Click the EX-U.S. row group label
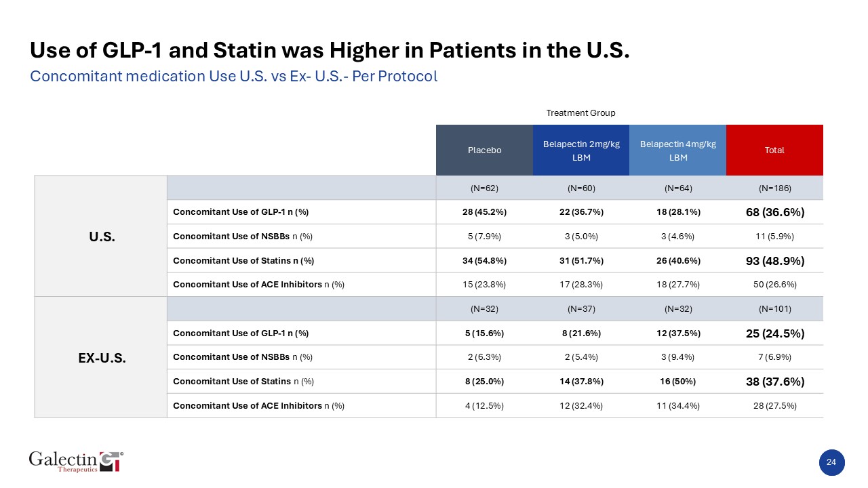The width and height of the screenshot is (868, 488). click(101, 359)
